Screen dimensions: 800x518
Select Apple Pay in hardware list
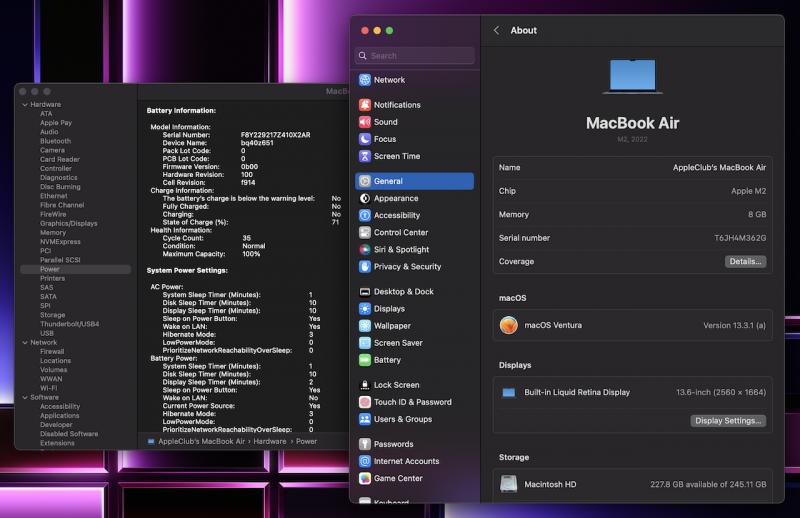pos(56,122)
